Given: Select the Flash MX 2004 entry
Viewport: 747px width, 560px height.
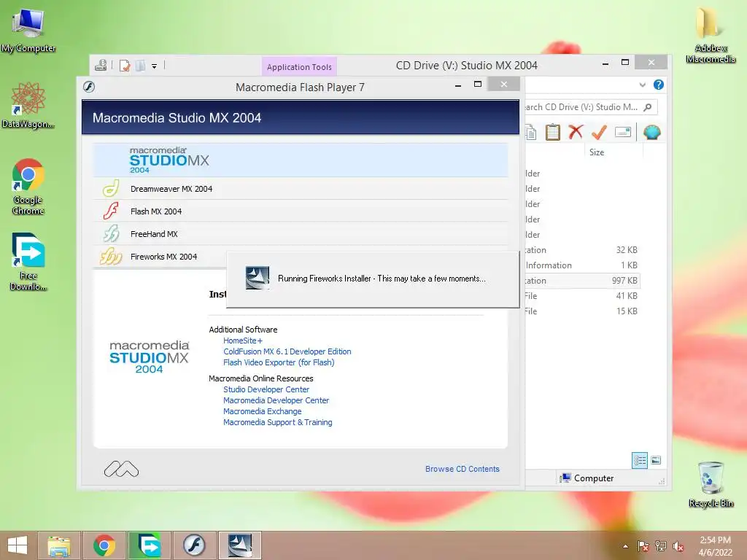Looking at the screenshot, I should [300, 211].
